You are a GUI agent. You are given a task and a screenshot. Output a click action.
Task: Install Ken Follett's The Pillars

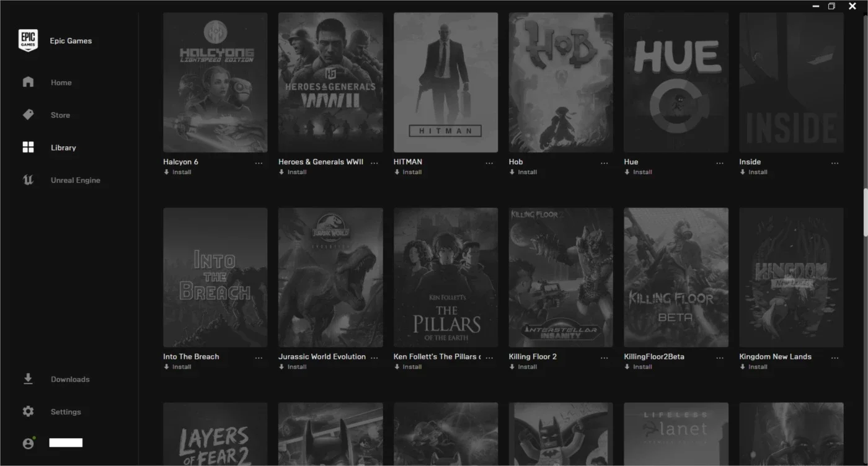408,367
